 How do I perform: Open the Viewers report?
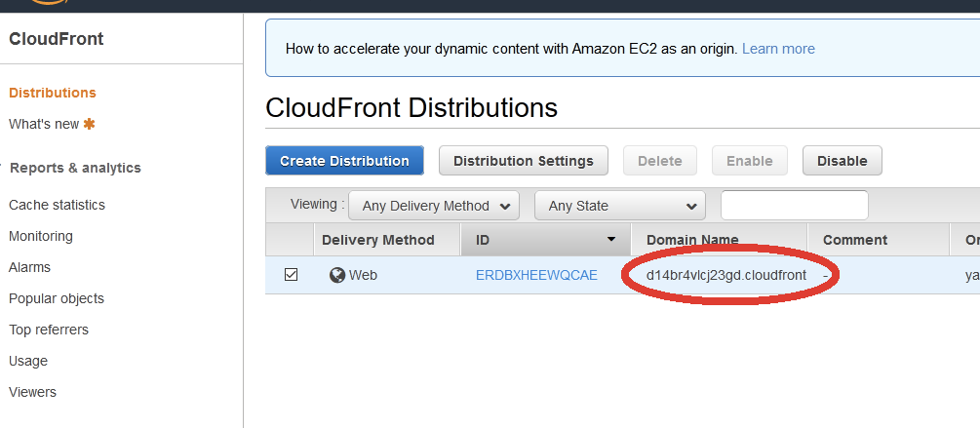pyautogui.click(x=32, y=392)
